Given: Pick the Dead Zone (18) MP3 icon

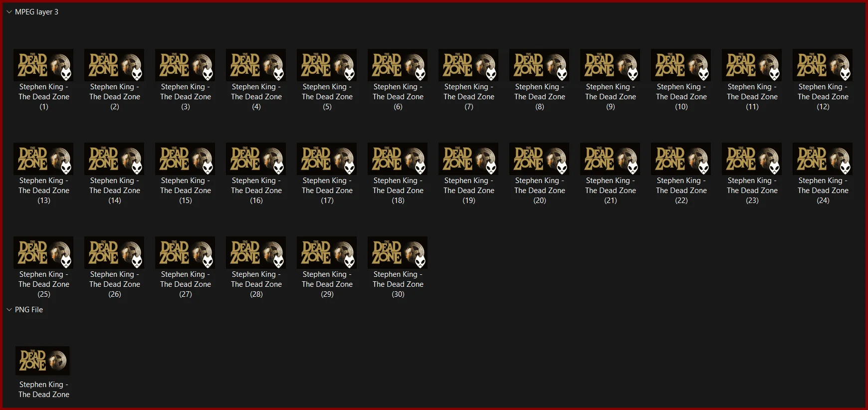Looking at the screenshot, I should click(398, 159).
